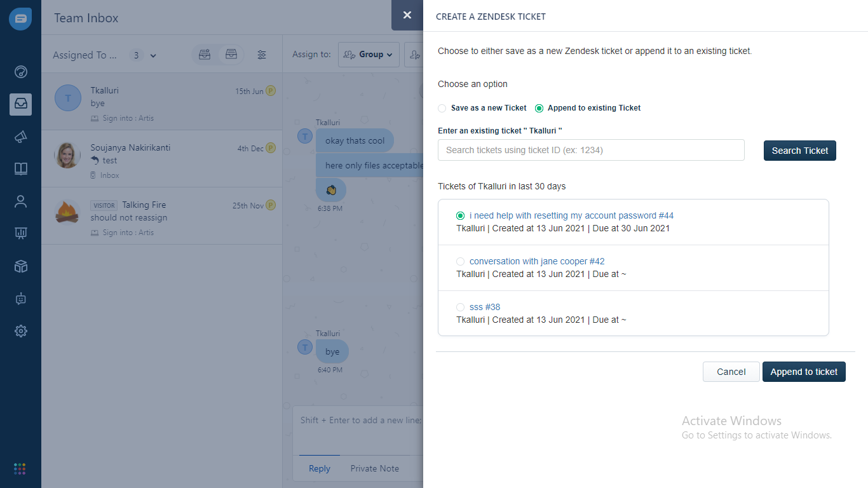Open the dashboard gauge icon in sidebar
This screenshot has width=868, height=488.
point(20,72)
